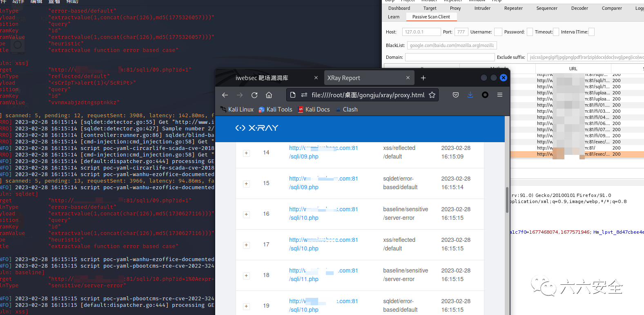Expand report row 18 details
This screenshot has width=644, height=315.
(x=246, y=276)
